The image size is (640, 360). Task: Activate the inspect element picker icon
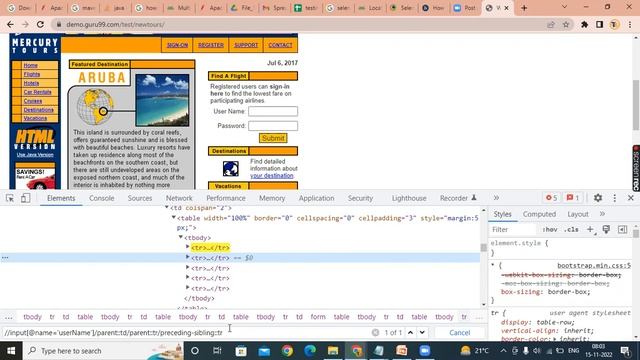point(10,198)
